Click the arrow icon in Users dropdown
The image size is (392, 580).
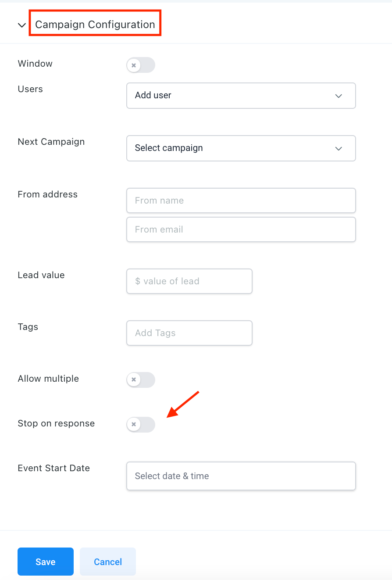(x=339, y=96)
